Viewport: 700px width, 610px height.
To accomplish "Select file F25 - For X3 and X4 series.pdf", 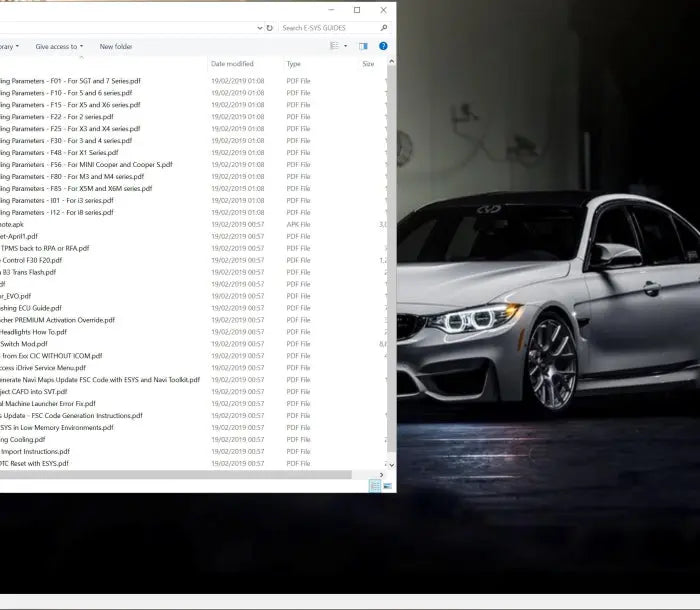I will click(70, 129).
